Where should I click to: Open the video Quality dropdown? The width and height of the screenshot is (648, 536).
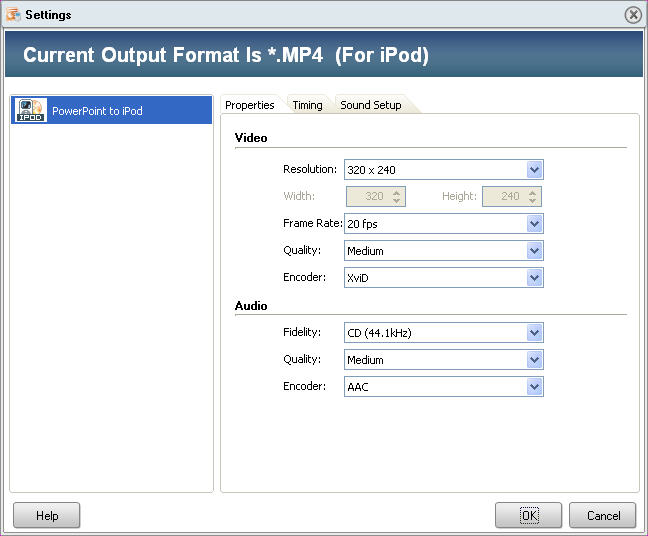point(443,251)
